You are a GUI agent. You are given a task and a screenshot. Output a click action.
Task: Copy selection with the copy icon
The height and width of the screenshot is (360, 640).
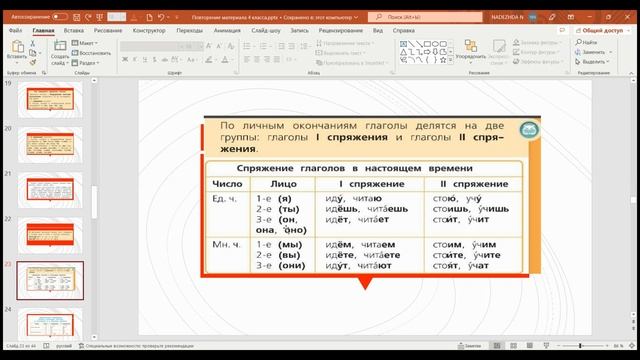(33, 53)
